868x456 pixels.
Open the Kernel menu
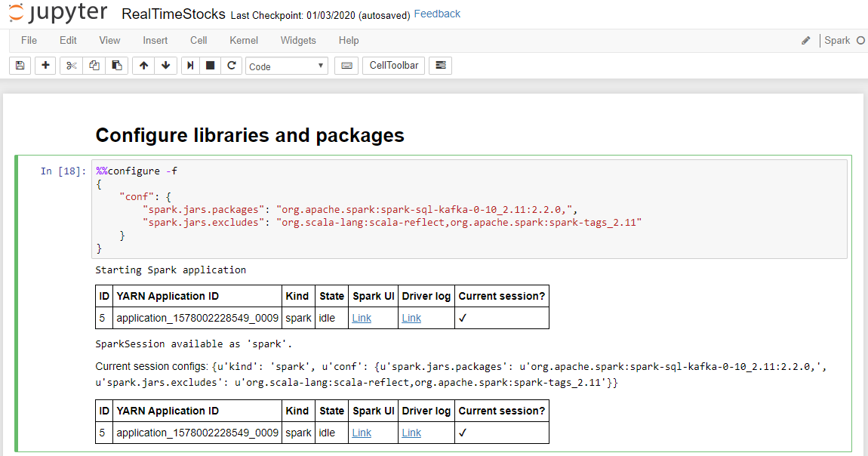[243, 40]
